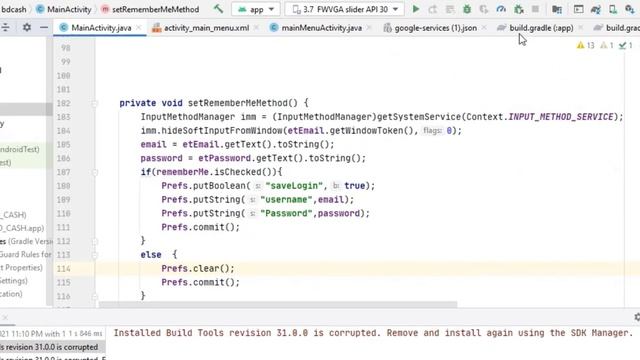Close the activity_main_menu.xml tab
Screen dimensions: 640x360
point(256,28)
